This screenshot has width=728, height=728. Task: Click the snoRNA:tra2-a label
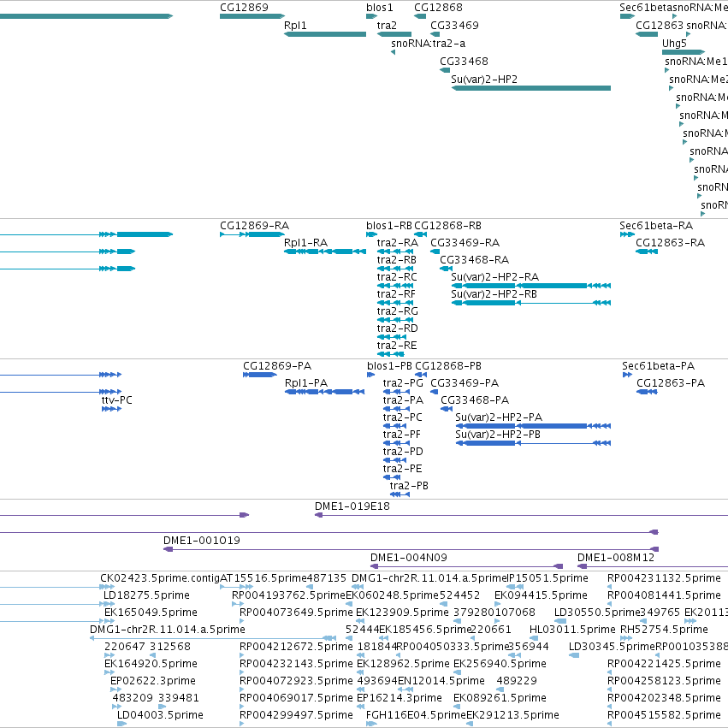428,44
